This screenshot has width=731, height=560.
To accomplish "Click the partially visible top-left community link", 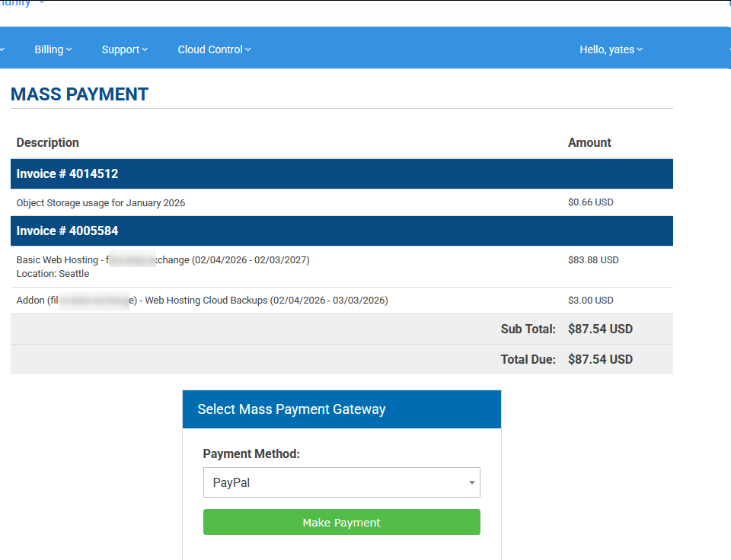I will click(15, 3).
